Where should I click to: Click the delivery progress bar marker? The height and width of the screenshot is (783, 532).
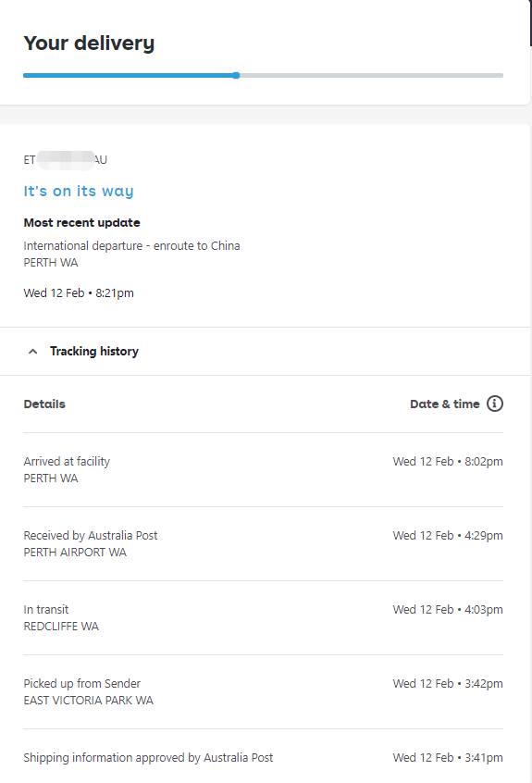[236, 75]
